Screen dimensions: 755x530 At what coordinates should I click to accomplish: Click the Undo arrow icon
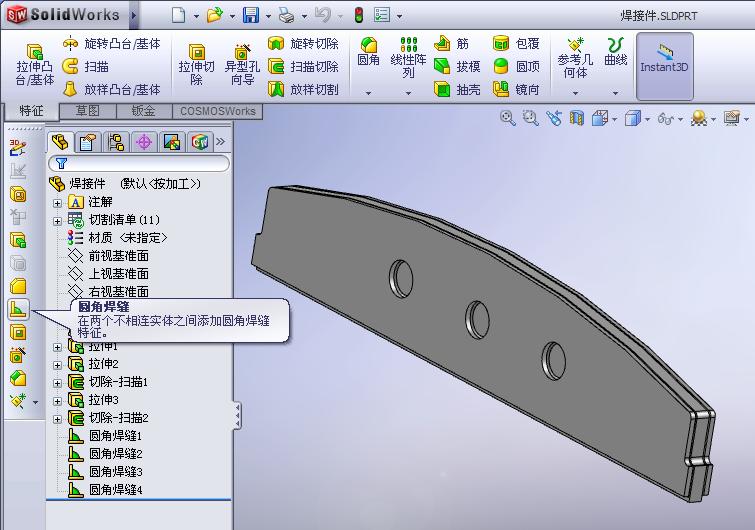[323, 15]
